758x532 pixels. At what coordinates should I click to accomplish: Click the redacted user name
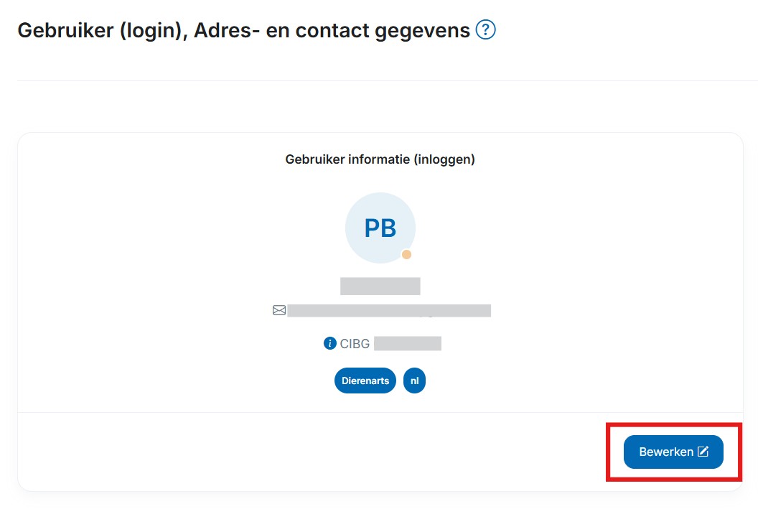(380, 286)
